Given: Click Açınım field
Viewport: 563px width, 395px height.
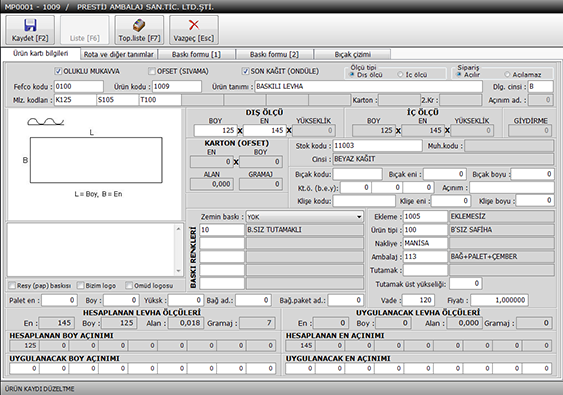Looking at the screenshot, I should [512, 187].
